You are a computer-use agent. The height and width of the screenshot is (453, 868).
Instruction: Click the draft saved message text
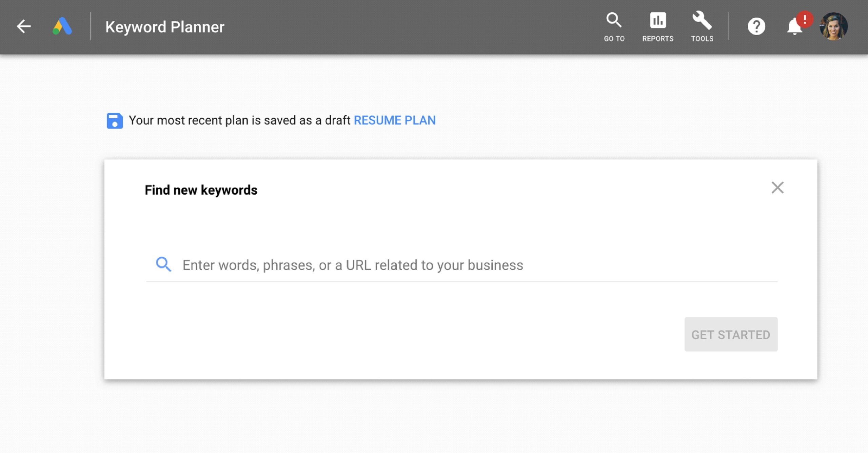coord(239,120)
